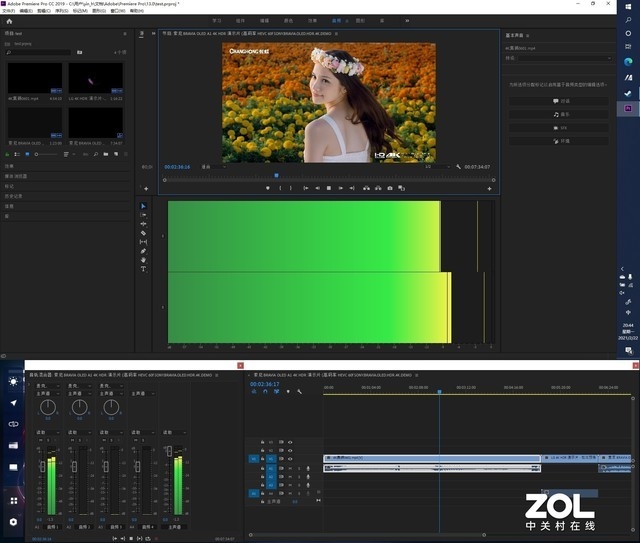Select the Selection arrow tool
Image resolution: width=640 pixels, height=543 pixels.
[143, 206]
